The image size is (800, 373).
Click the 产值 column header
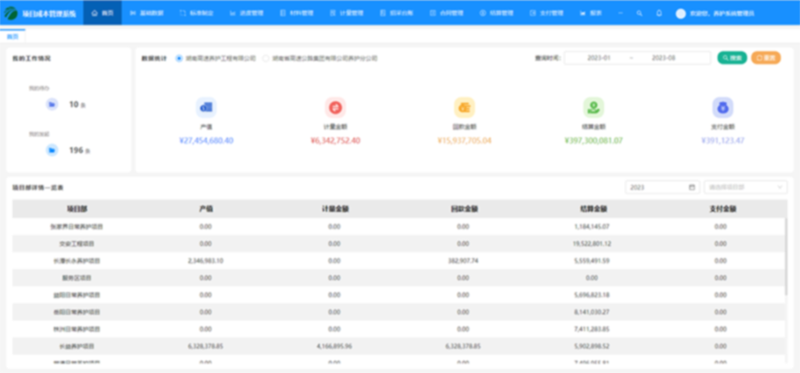(206, 209)
